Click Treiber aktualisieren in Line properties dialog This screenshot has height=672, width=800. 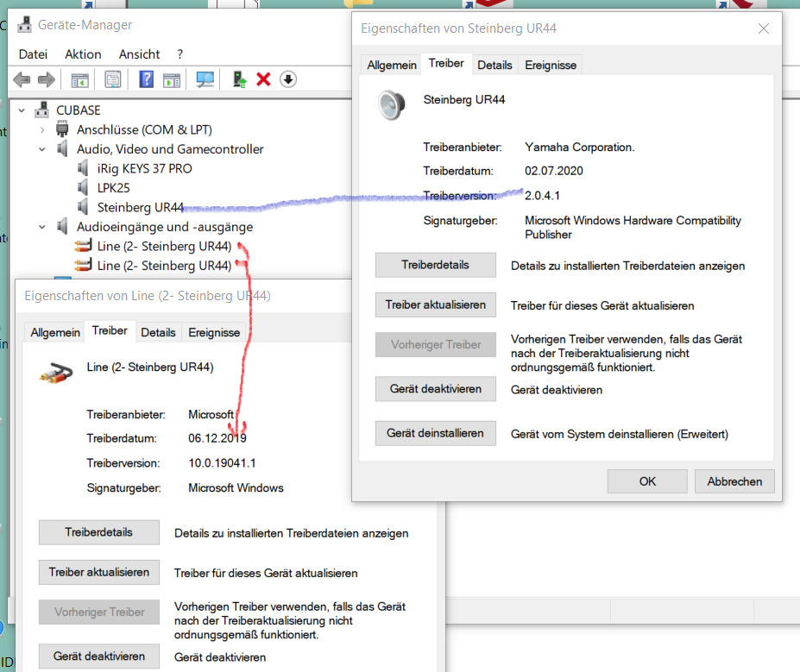(x=99, y=572)
